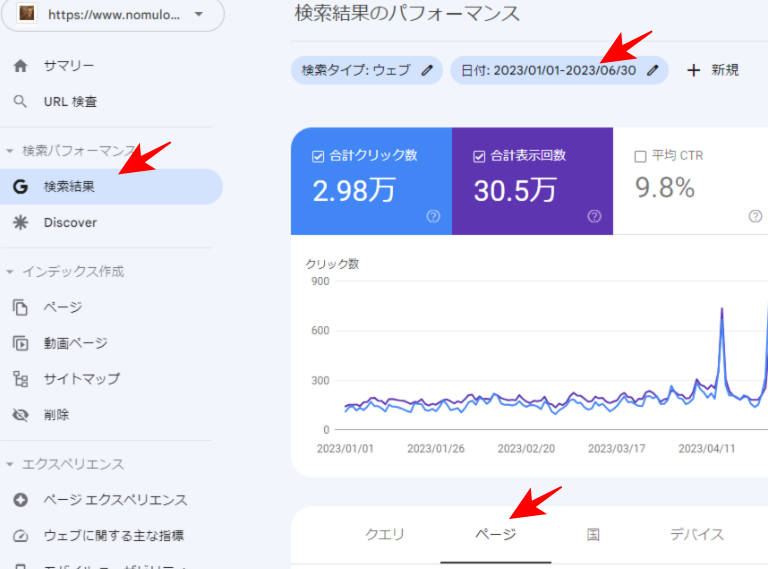Image resolution: width=768 pixels, height=569 pixels.
Task: Open サマリー home icon
Action: click(20, 66)
